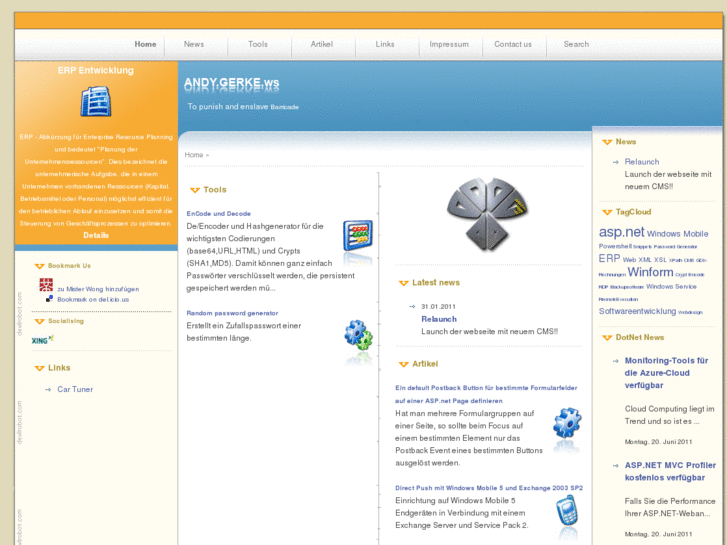Click the blue gear icon next to Postback article
This screenshot has height=545, width=727.
coord(567,423)
